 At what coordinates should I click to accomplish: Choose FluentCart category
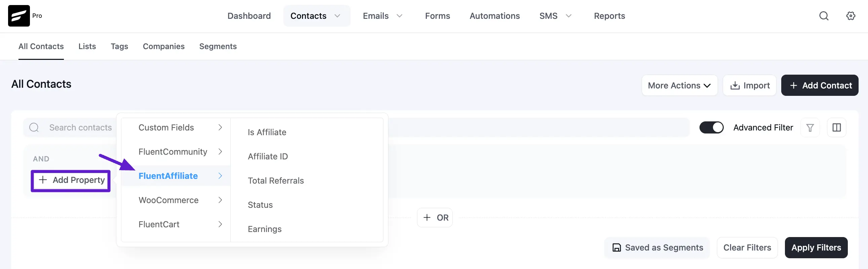pos(176,224)
